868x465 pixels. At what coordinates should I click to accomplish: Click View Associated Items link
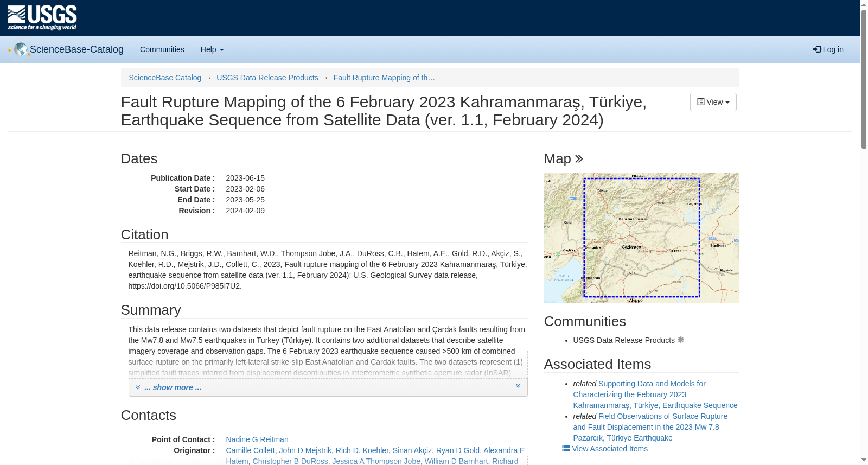pos(610,449)
